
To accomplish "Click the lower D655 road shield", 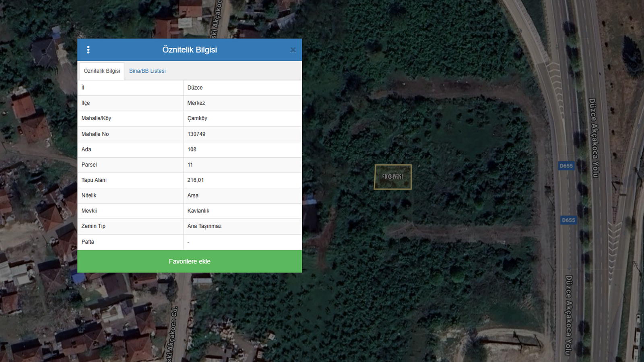I will point(568,220).
